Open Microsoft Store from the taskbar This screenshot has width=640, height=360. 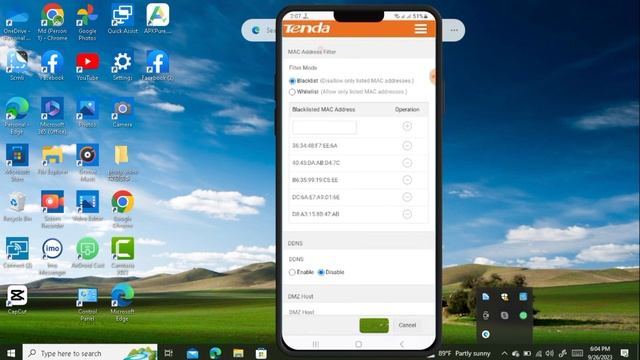261,353
